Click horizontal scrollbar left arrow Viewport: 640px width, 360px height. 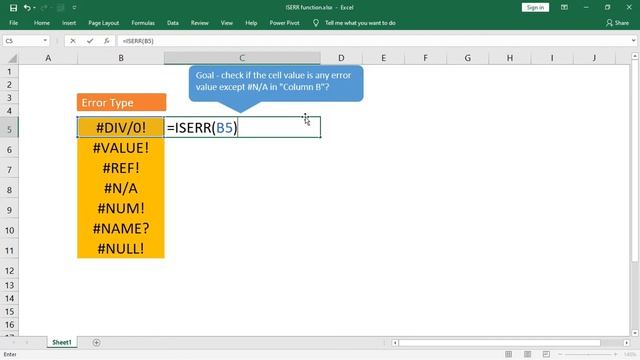pyautogui.click(x=395, y=343)
